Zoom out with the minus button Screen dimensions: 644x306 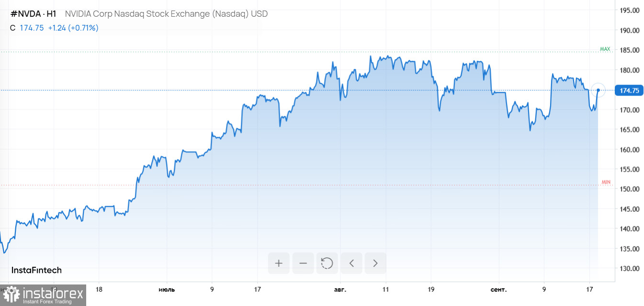click(303, 263)
